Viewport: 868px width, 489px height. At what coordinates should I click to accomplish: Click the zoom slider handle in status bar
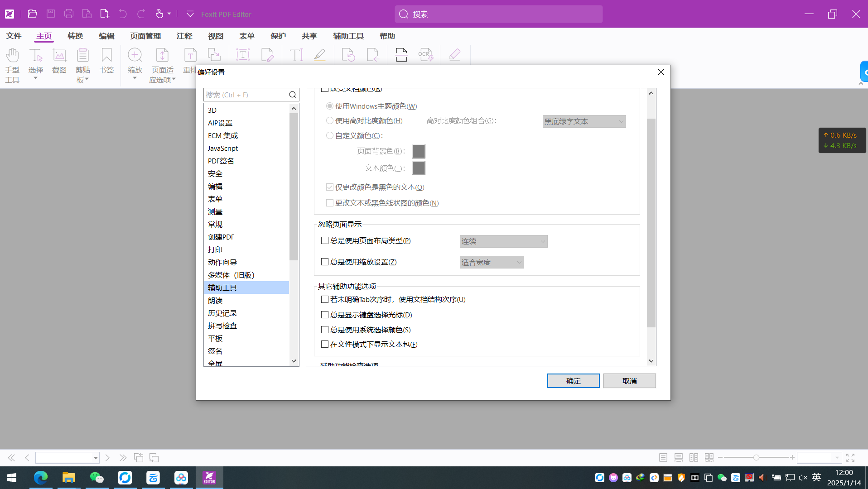[756, 458]
